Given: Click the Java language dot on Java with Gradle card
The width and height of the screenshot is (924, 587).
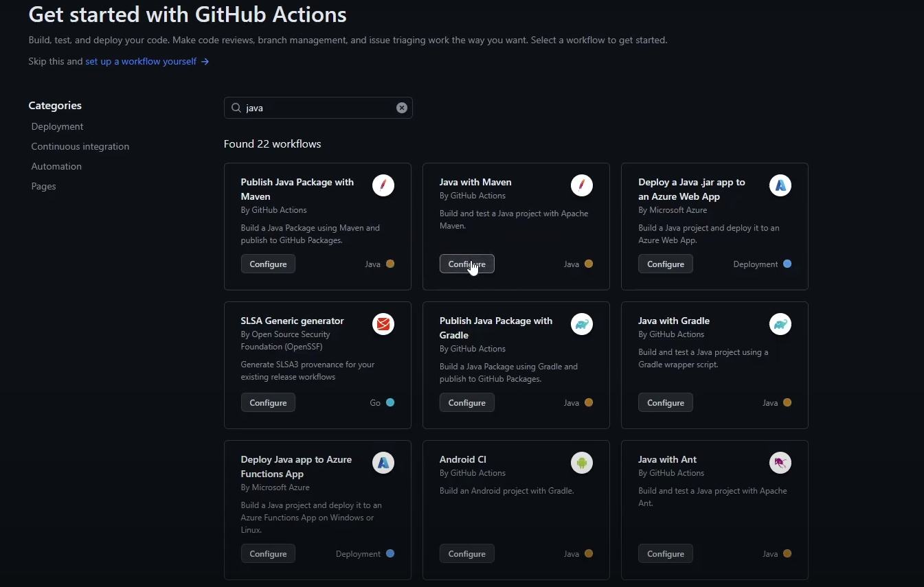Looking at the screenshot, I should pos(787,402).
